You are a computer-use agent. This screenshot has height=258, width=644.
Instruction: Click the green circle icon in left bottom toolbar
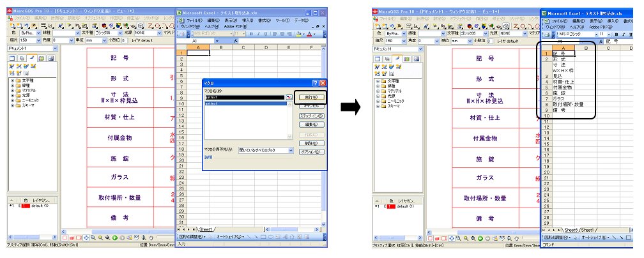point(114,238)
